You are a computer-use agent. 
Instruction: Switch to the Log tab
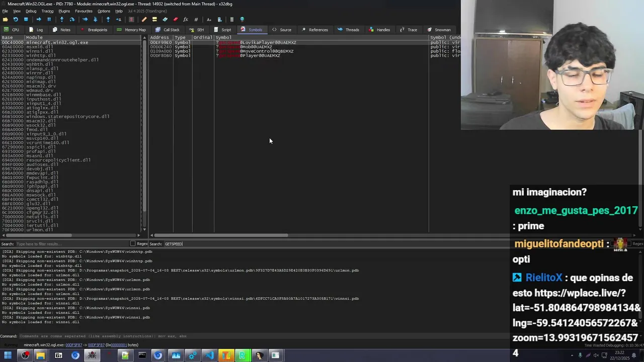[36, 30]
